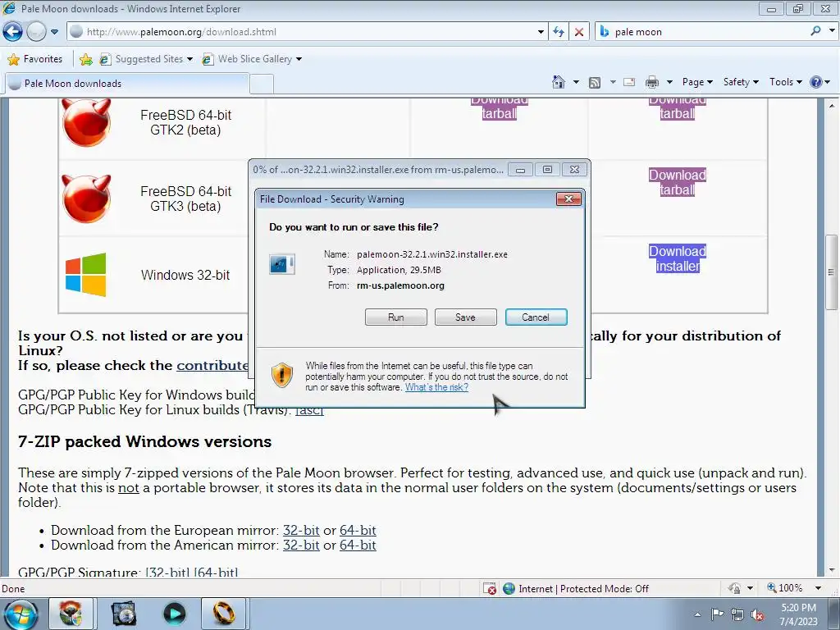Click the FreeBSD GTK2 devil logo

coord(86,123)
